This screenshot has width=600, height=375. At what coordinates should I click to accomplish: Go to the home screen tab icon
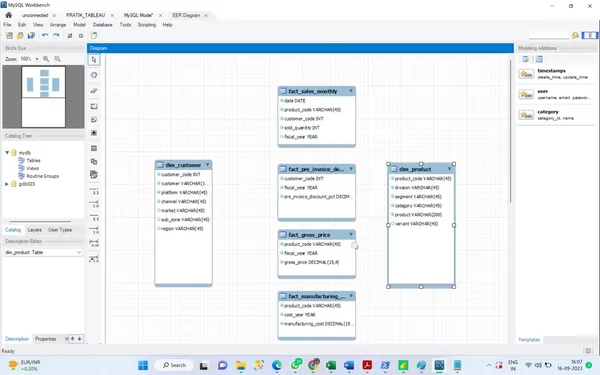pyautogui.click(x=8, y=15)
